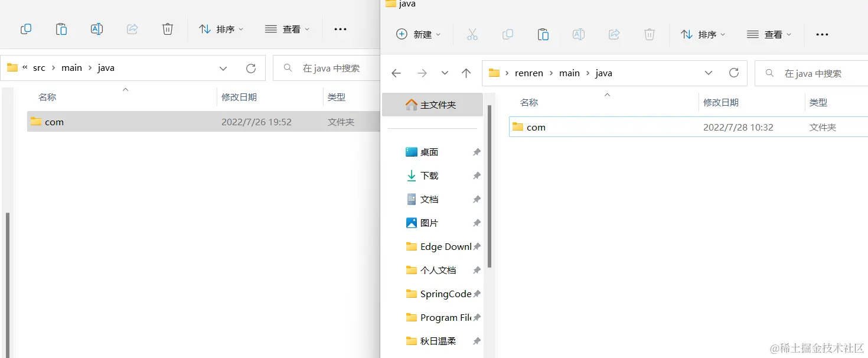Open more options ellipsis in right window
Screen dimensions: 868x358
pyautogui.click(x=822, y=35)
